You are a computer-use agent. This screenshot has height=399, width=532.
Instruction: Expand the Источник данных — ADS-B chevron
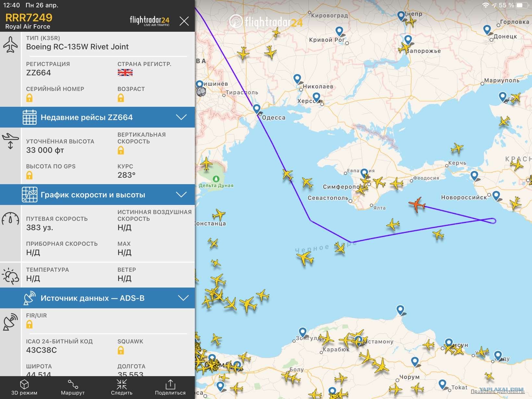click(183, 298)
